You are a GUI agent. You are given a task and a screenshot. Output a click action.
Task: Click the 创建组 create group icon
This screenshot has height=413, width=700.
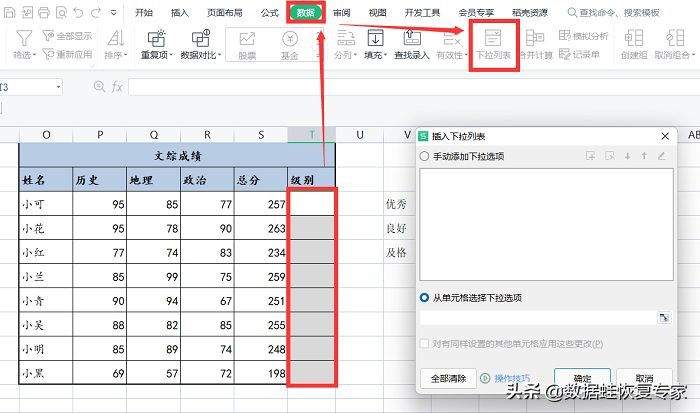[x=633, y=38]
